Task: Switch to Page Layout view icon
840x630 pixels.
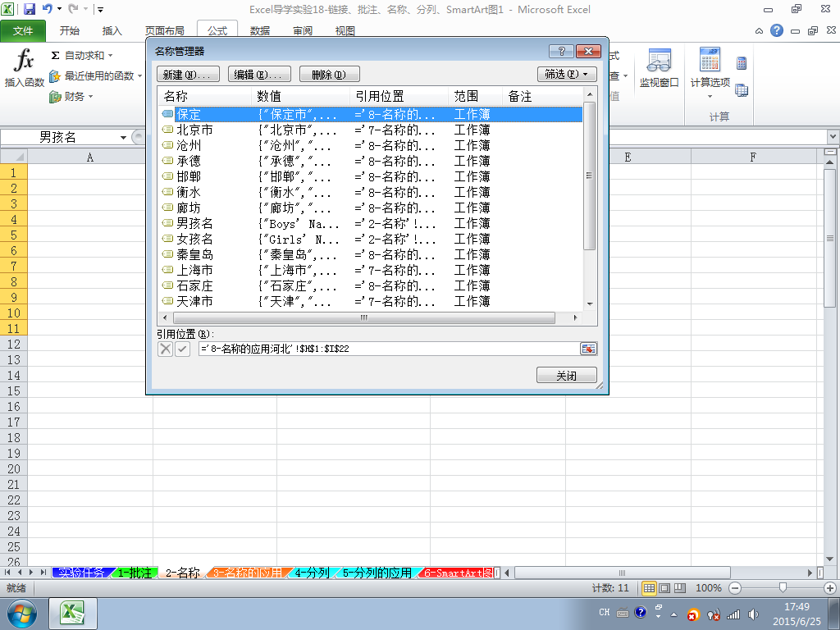Action: [x=664, y=588]
